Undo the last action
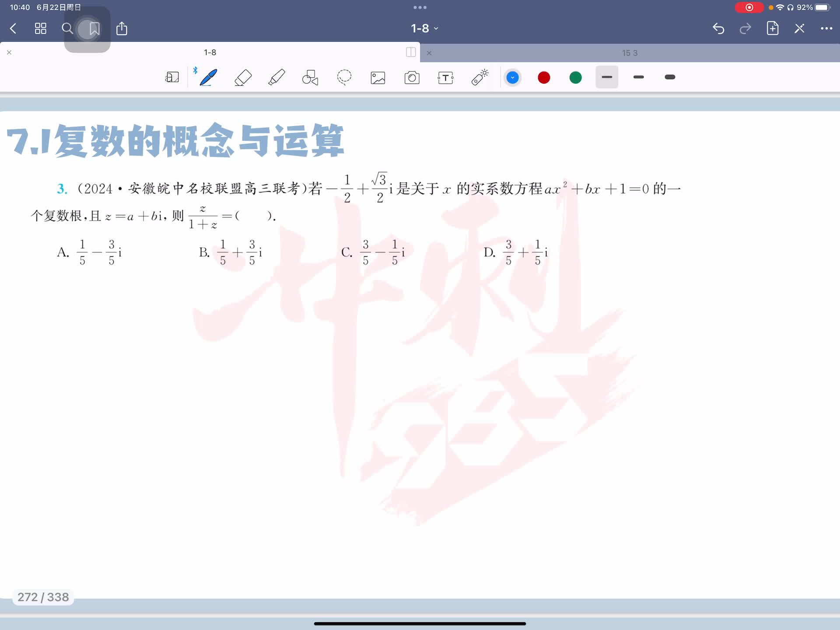Screen dimensions: 840x630 (x=718, y=28)
